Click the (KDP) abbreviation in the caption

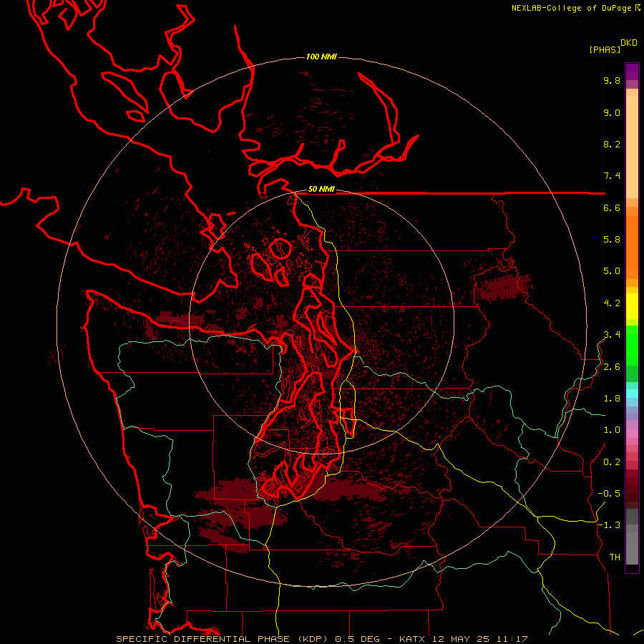click(313, 639)
